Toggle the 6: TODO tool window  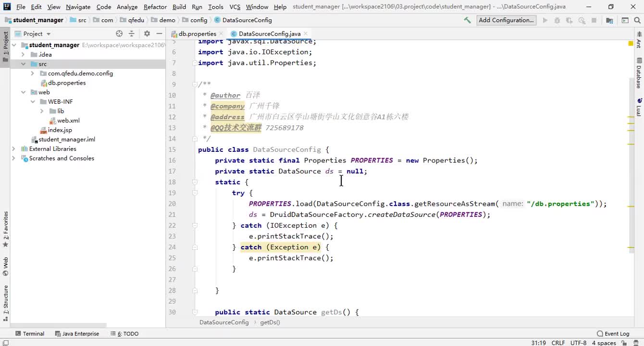pos(124,334)
